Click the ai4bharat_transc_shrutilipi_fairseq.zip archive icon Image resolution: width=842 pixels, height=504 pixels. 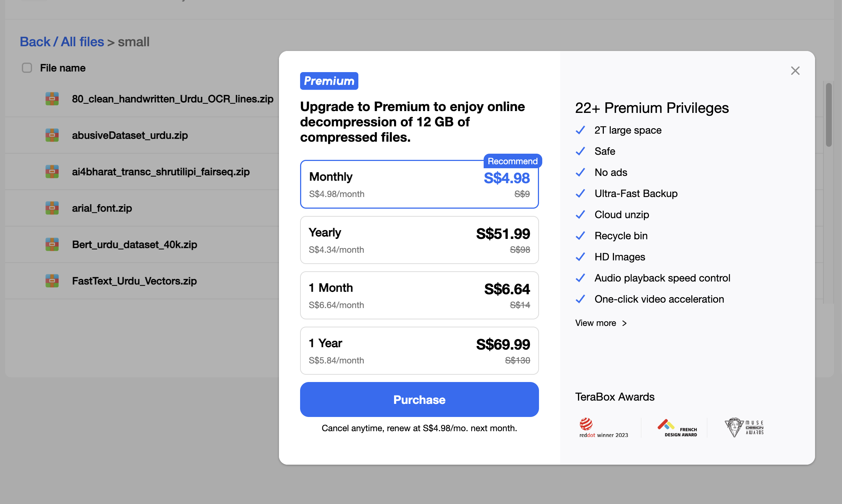tap(52, 172)
